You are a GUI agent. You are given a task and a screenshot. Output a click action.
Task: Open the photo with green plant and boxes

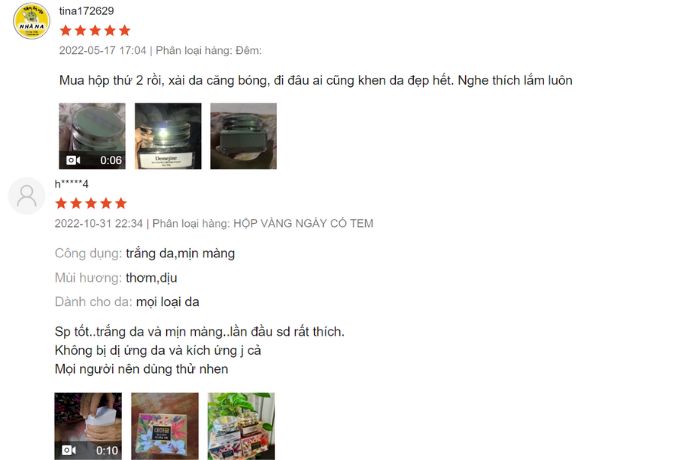pyautogui.click(x=241, y=426)
